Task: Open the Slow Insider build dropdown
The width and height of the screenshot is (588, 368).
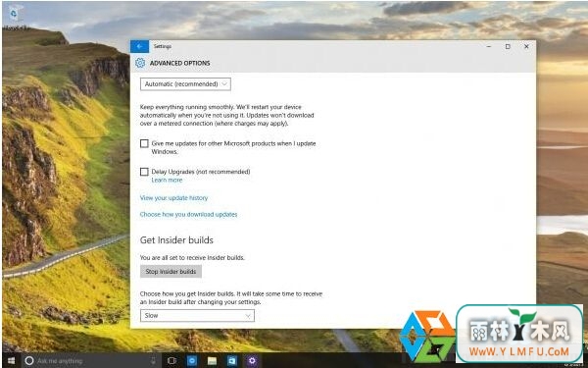Action: pyautogui.click(x=197, y=315)
